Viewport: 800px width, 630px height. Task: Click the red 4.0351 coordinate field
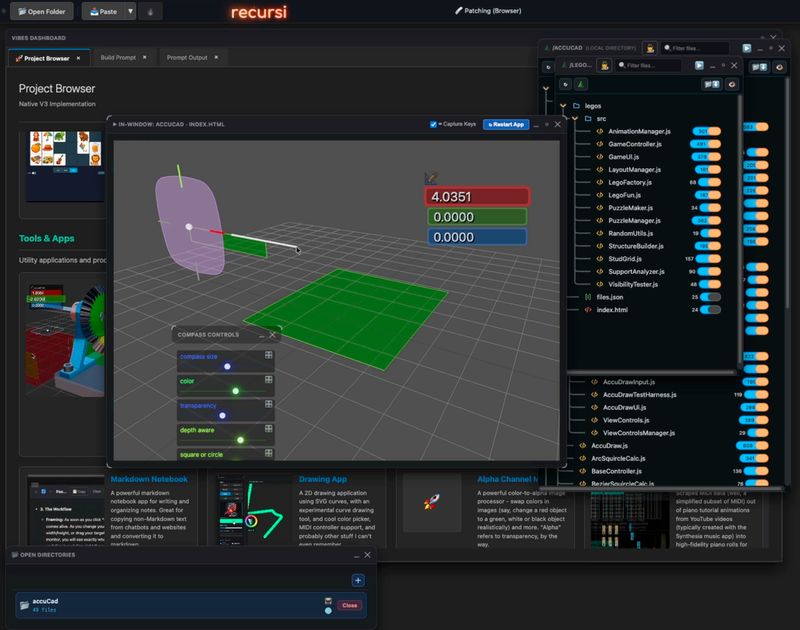(477, 196)
